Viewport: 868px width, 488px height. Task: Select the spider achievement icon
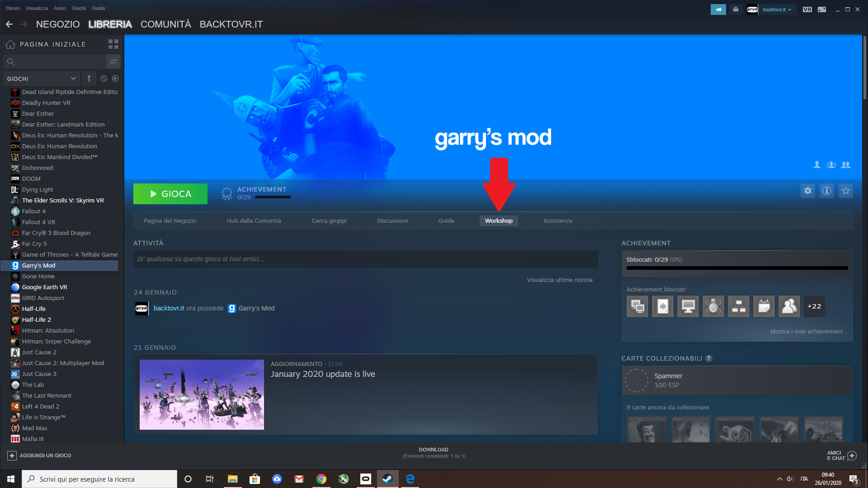[713, 306]
